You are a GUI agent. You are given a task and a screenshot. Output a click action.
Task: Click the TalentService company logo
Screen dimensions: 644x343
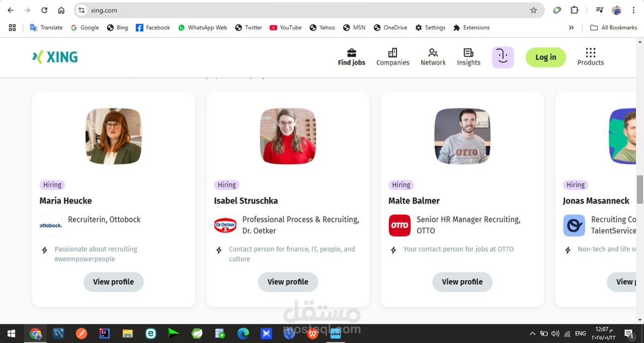(x=574, y=226)
